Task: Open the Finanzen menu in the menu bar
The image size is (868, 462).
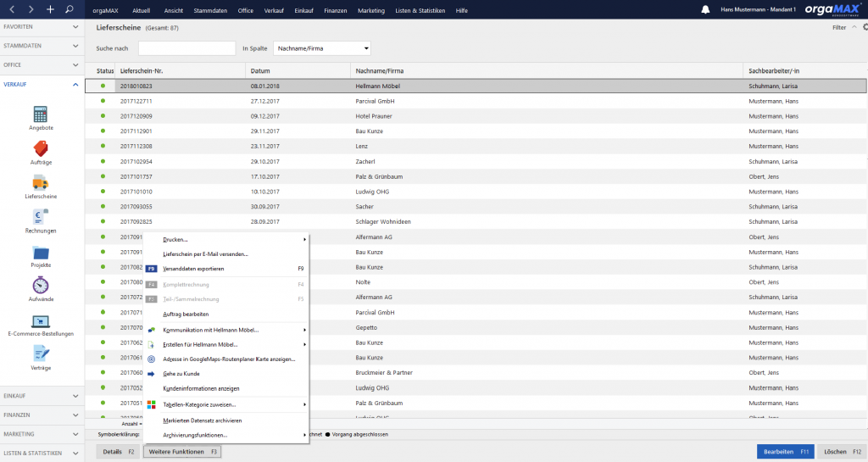Action: tap(336, 10)
